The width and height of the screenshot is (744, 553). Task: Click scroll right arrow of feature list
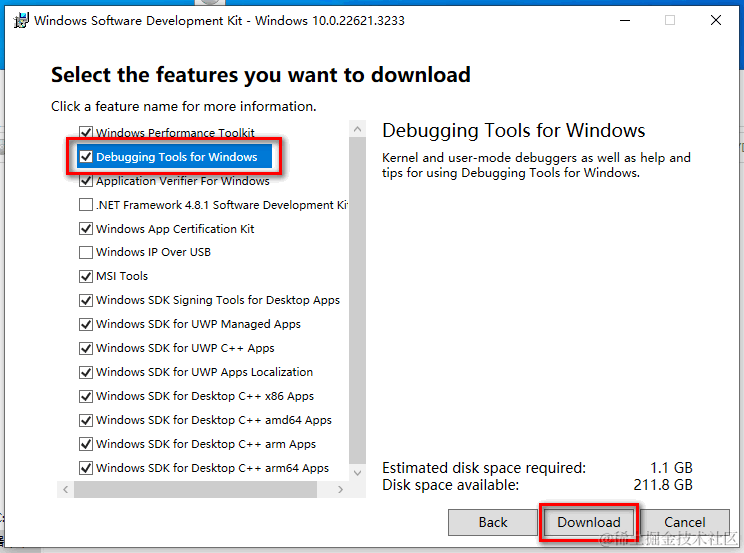[x=340, y=489]
